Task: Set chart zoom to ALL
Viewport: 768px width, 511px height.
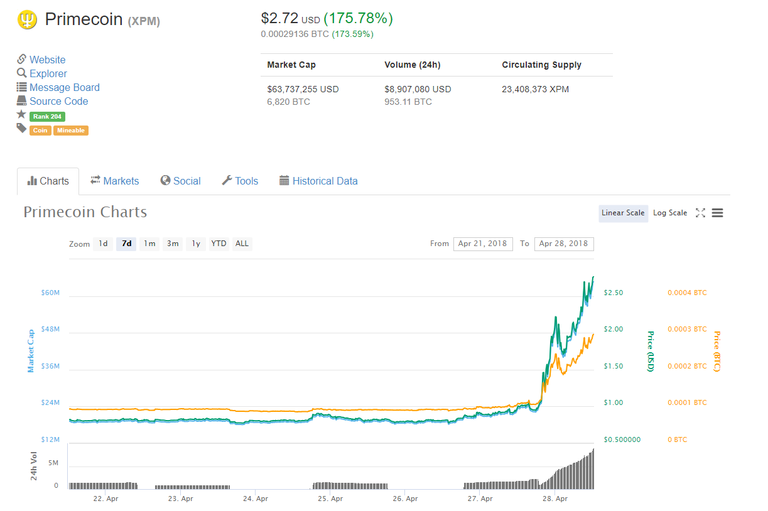Action: click(242, 243)
